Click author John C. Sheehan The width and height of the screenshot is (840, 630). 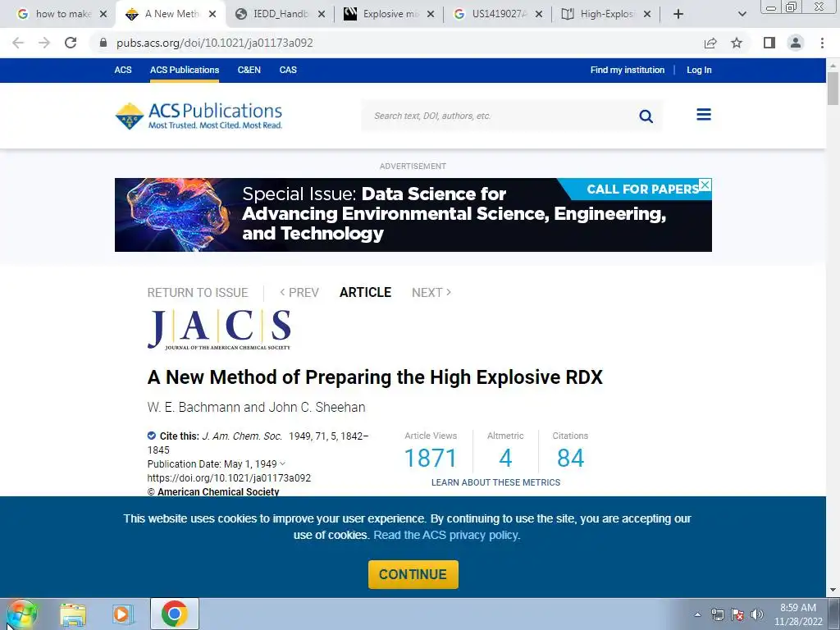click(x=317, y=407)
